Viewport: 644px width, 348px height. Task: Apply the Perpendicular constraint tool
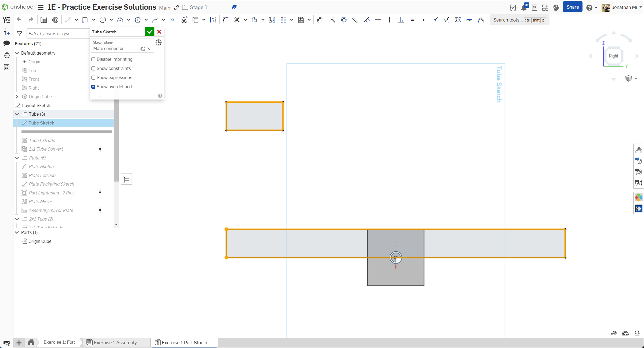[x=401, y=20]
